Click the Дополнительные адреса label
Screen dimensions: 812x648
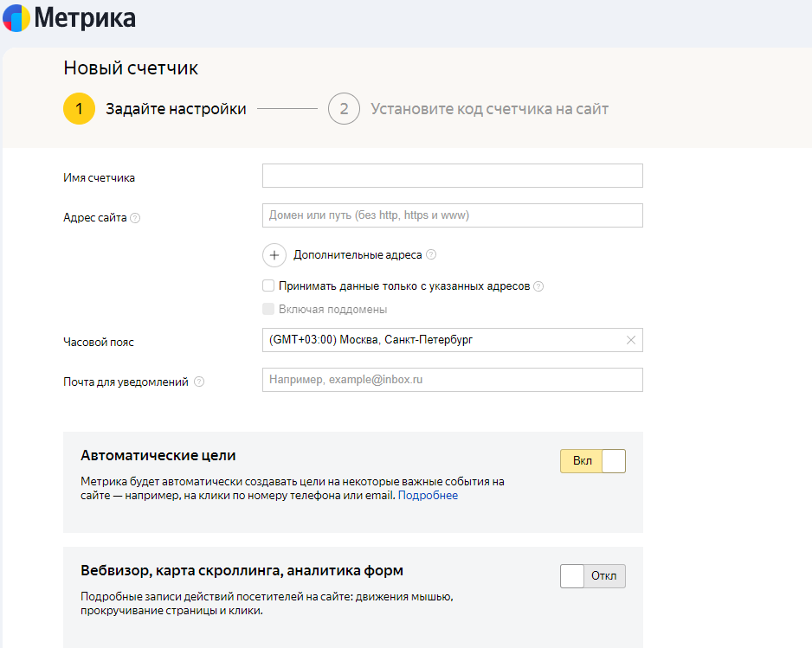tap(358, 255)
